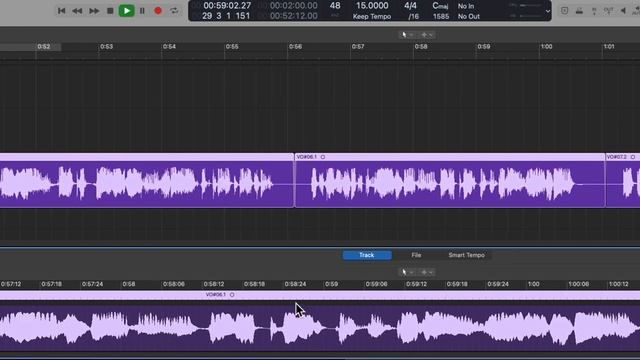
Task: Click 0:58:24 on the editor ruler
Action: pyautogui.click(x=295, y=284)
